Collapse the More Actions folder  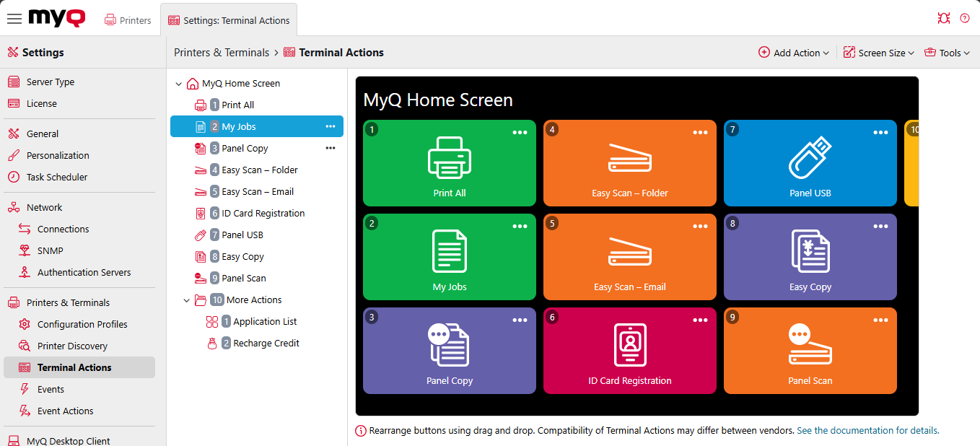pyautogui.click(x=179, y=300)
